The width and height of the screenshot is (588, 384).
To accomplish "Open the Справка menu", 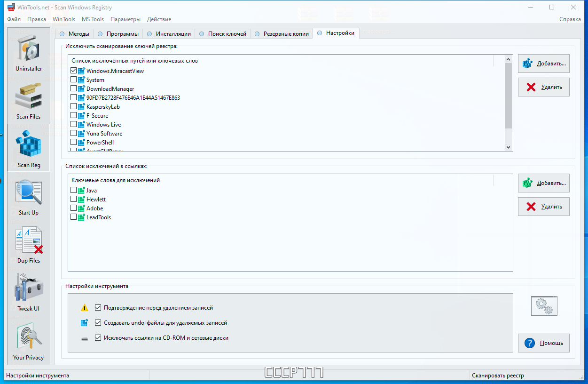I will click(570, 19).
